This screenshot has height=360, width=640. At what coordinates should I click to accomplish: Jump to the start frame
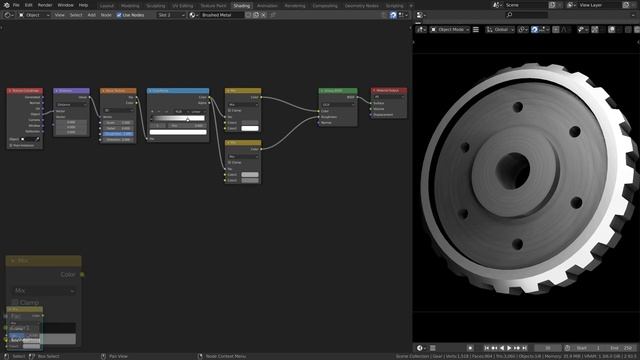tap(487, 348)
